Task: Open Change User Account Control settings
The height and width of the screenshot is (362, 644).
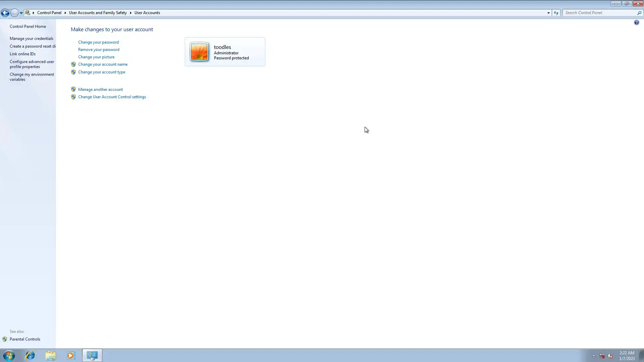Action: tap(112, 97)
